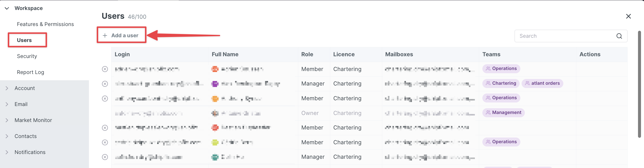The image size is (644, 168).
Task: Close the Users settings panel
Action: [628, 16]
